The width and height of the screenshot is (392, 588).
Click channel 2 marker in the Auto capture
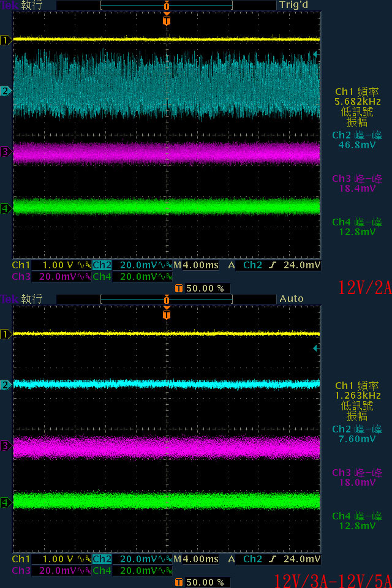coord(6,385)
